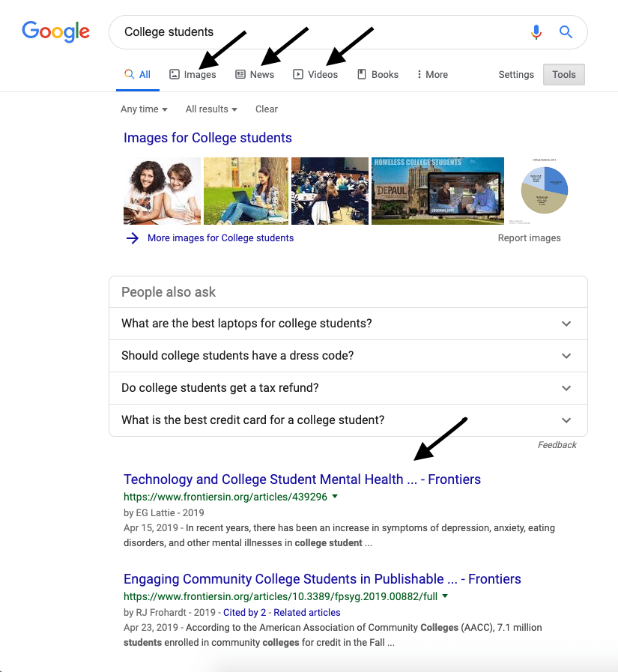Open the All results filter dropdown
This screenshot has height=672, width=618.
click(211, 109)
